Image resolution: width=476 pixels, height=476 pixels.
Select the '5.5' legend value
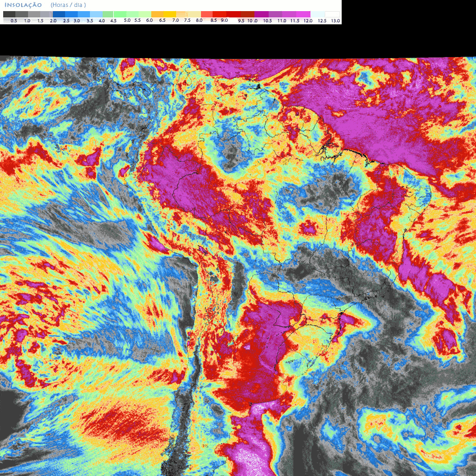tap(138, 20)
